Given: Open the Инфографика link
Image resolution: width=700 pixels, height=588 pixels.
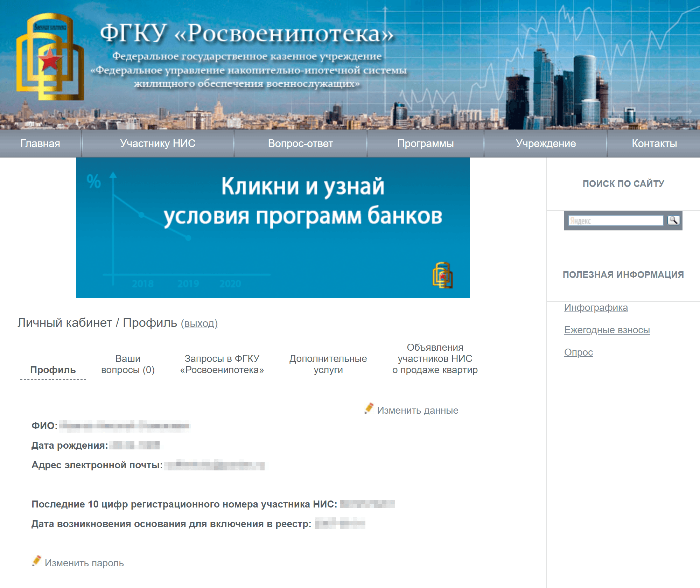Looking at the screenshot, I should pos(596,308).
